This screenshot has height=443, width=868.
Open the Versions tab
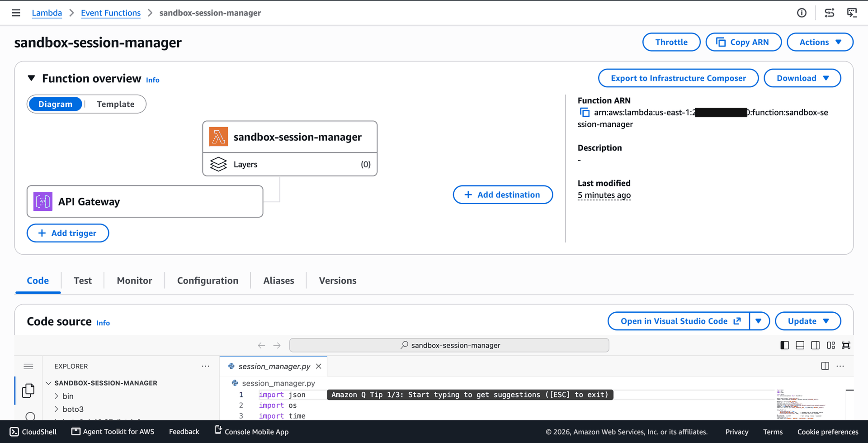point(338,281)
